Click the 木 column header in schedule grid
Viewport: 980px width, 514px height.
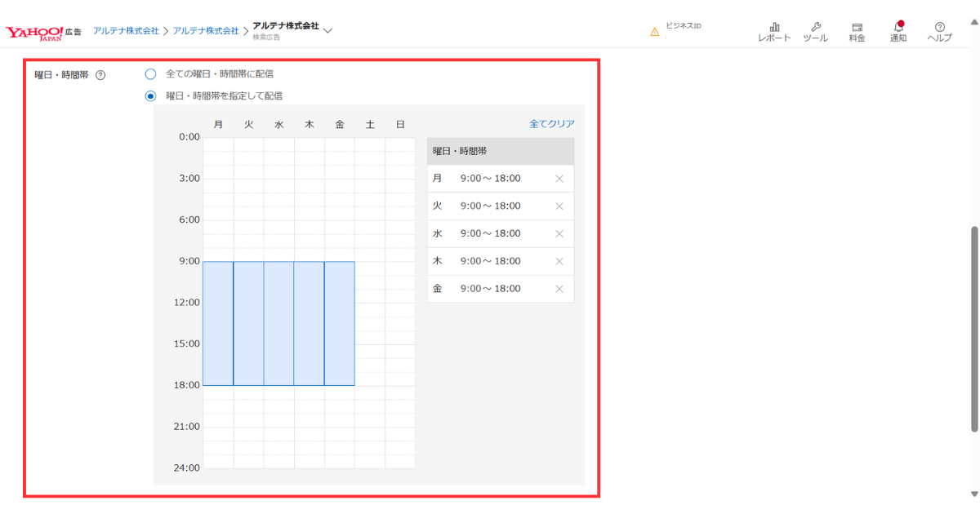(309, 125)
